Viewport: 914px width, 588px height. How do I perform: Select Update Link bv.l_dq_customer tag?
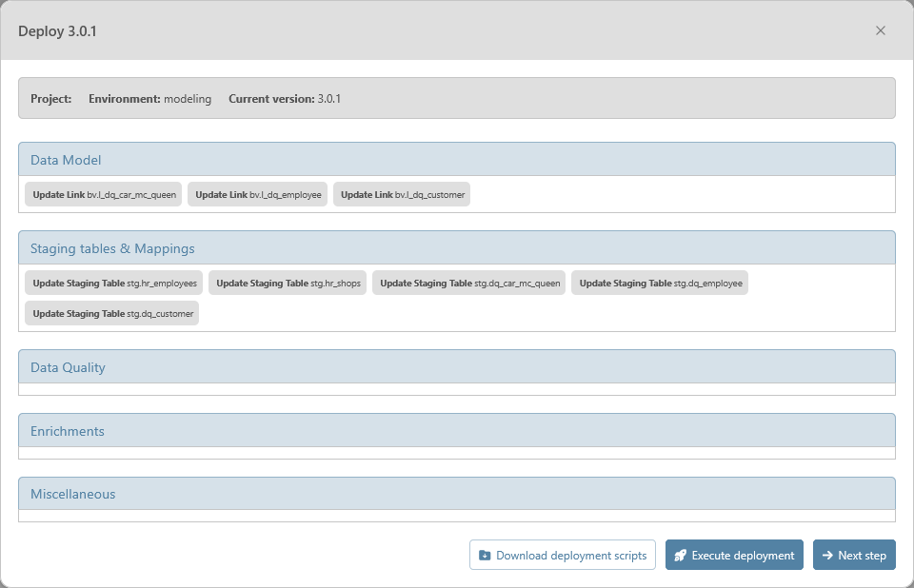(402, 195)
